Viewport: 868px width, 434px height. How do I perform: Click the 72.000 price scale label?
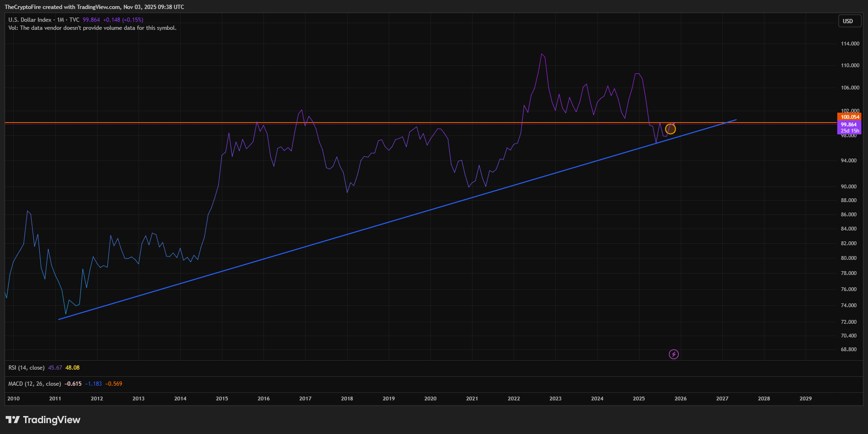pos(849,322)
